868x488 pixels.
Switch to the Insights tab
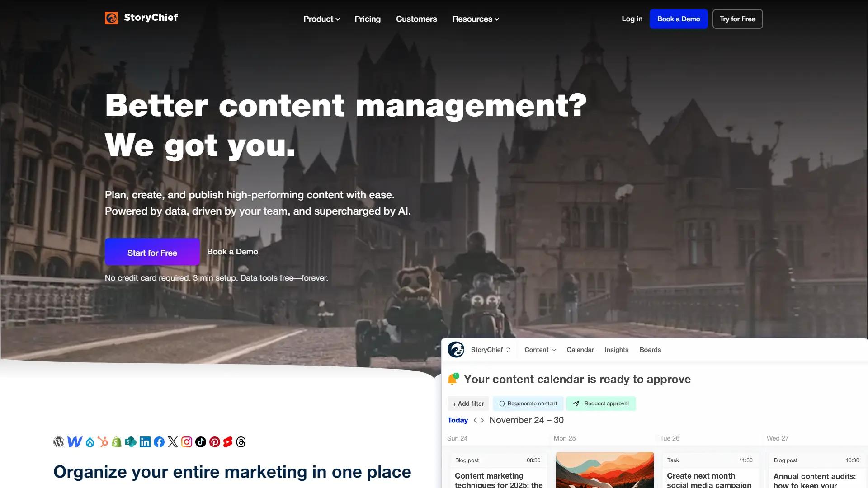click(x=616, y=349)
